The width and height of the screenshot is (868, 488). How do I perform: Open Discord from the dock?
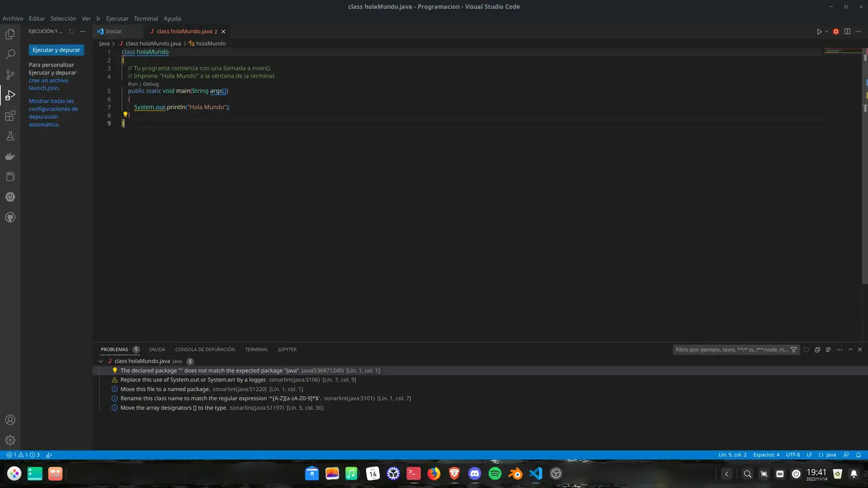[x=475, y=473]
